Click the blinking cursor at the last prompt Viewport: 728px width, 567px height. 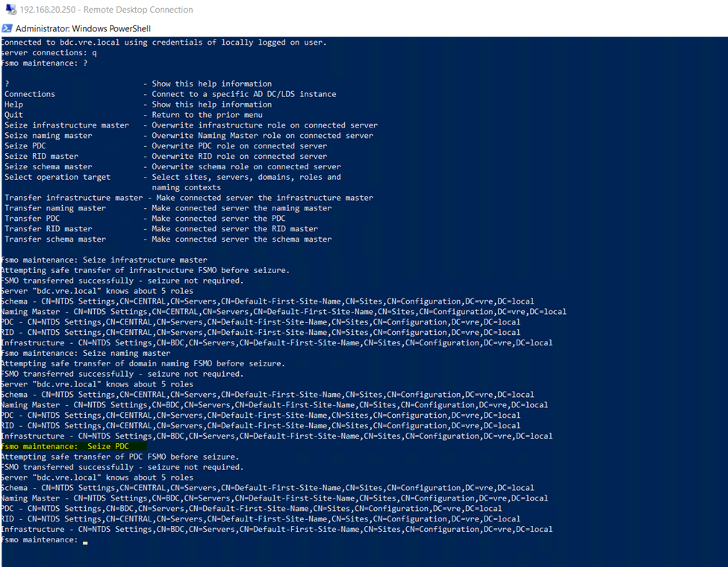[85, 542]
